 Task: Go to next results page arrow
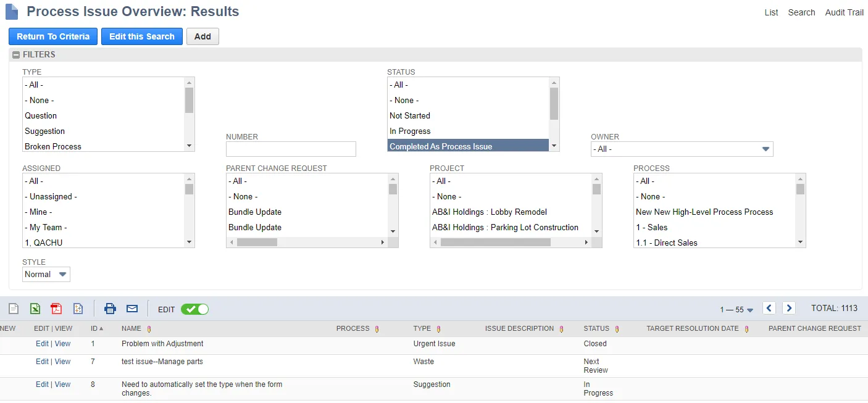pos(789,308)
